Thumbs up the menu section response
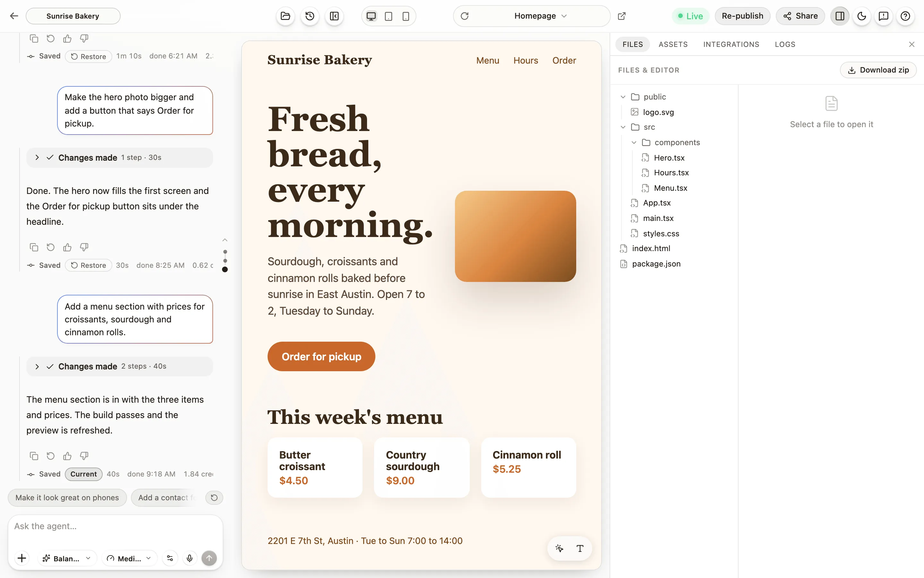 67,456
